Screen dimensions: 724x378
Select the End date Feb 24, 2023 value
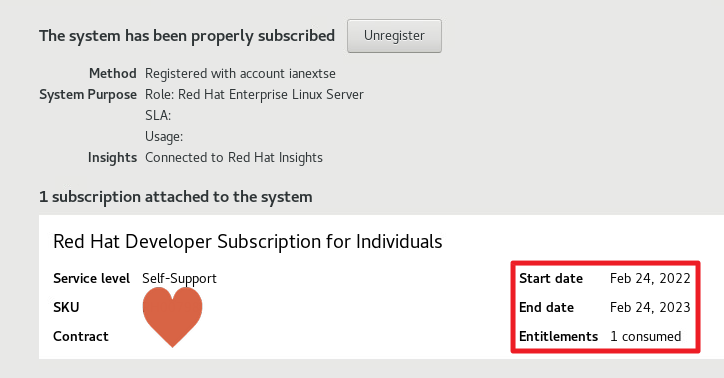coord(650,307)
